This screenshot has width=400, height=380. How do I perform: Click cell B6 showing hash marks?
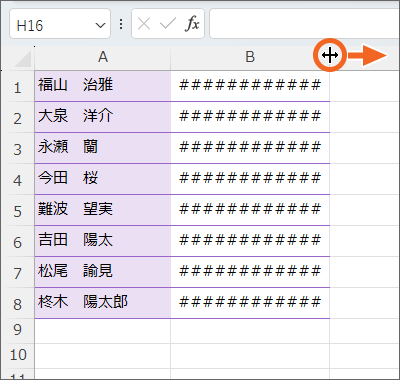[250, 241]
